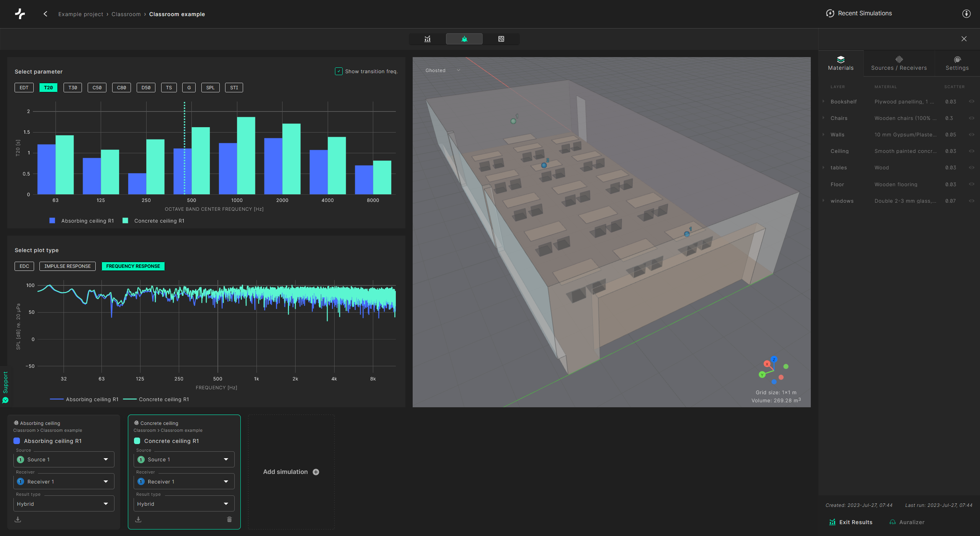Screen dimensions: 980x536
Task: Click the Concrete ceiling simulation icon
Action: pos(136,423)
